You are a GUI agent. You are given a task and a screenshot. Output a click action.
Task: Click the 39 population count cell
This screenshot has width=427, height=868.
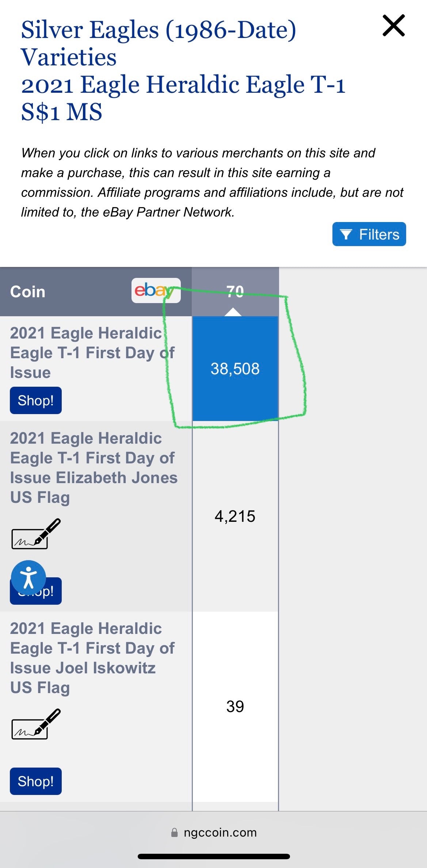point(235,706)
